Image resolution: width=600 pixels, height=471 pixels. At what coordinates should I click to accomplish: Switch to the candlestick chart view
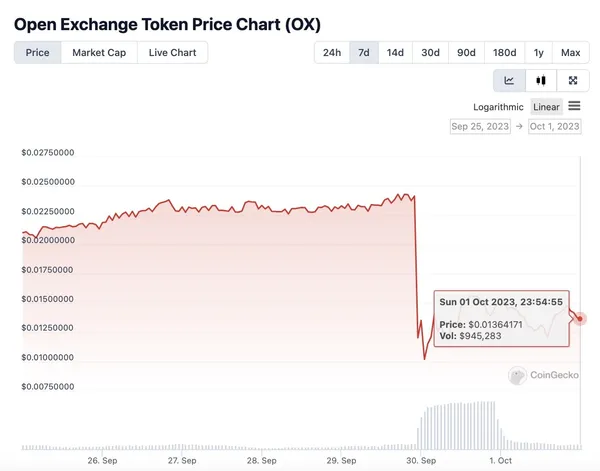point(541,81)
